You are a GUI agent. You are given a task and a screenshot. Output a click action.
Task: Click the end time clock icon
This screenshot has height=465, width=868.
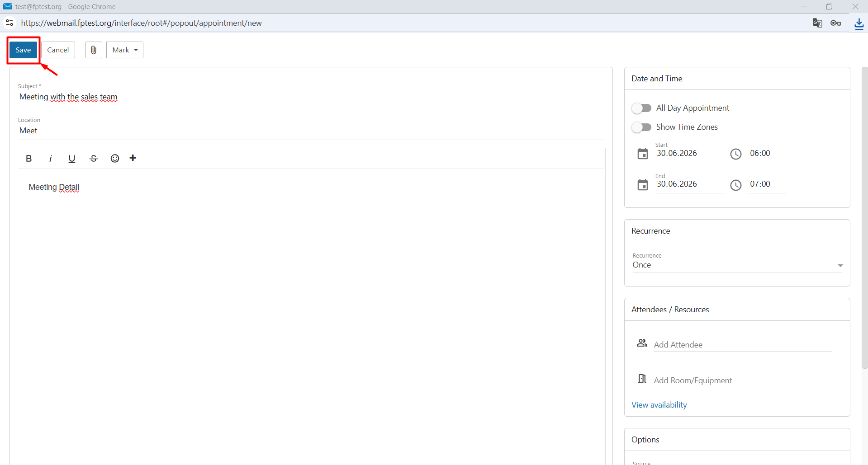(736, 185)
